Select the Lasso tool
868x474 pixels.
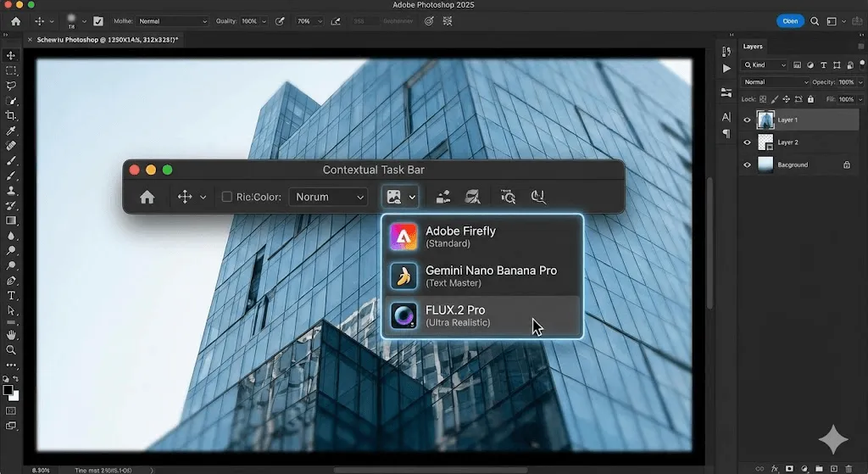[11, 86]
